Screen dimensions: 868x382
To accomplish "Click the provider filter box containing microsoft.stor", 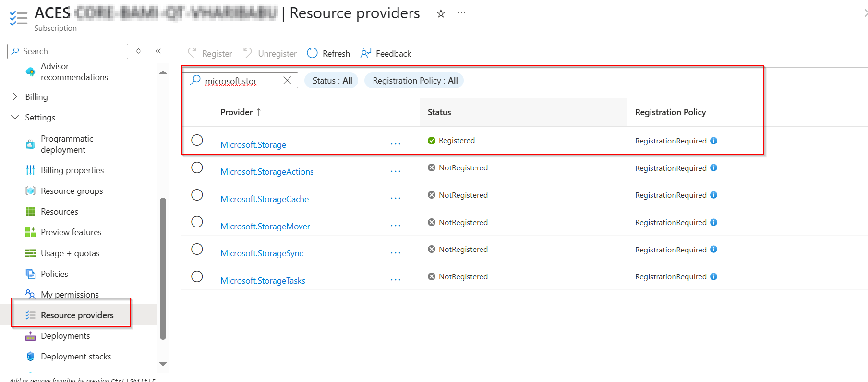I will pyautogui.click(x=240, y=81).
